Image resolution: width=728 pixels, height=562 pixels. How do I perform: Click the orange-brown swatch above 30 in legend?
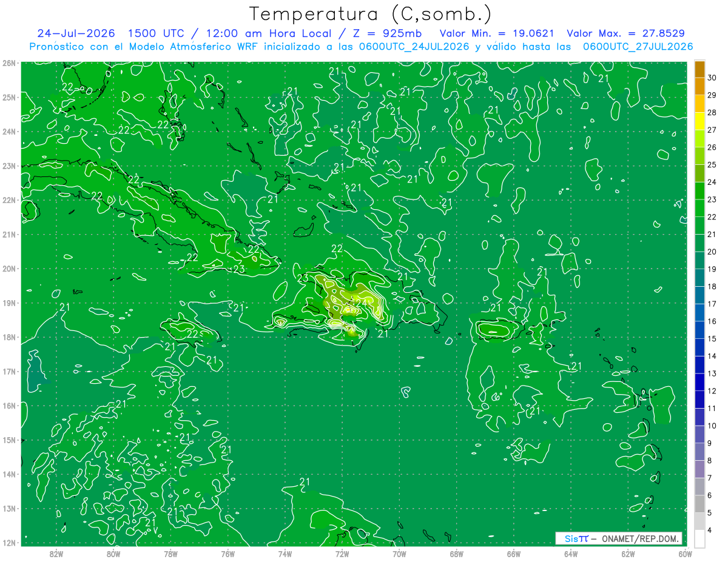click(699, 69)
